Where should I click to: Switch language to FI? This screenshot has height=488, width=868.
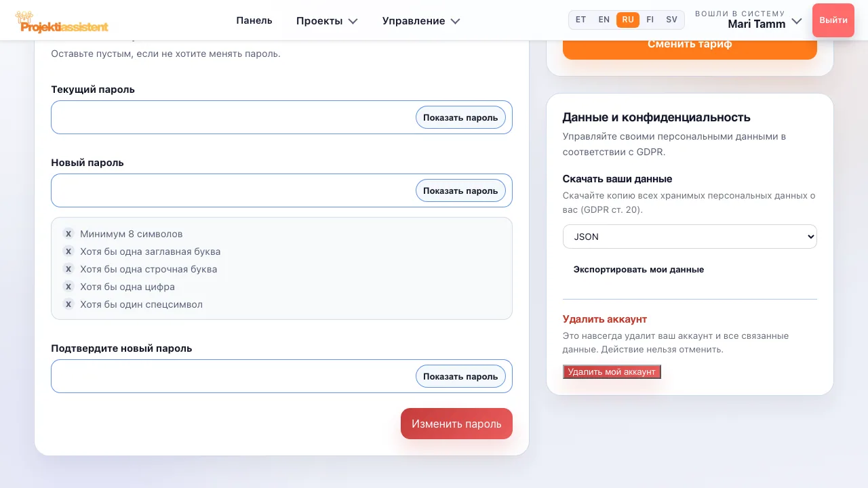[650, 20]
